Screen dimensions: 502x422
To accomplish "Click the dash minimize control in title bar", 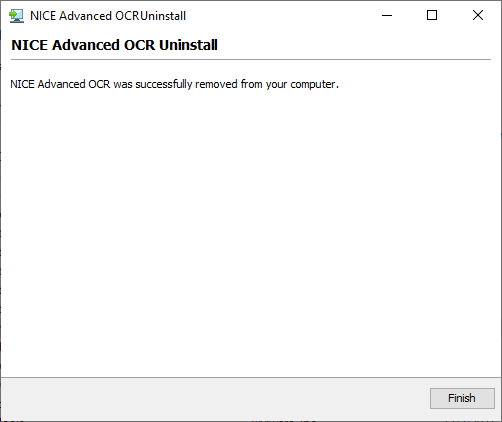I will 387,15.
